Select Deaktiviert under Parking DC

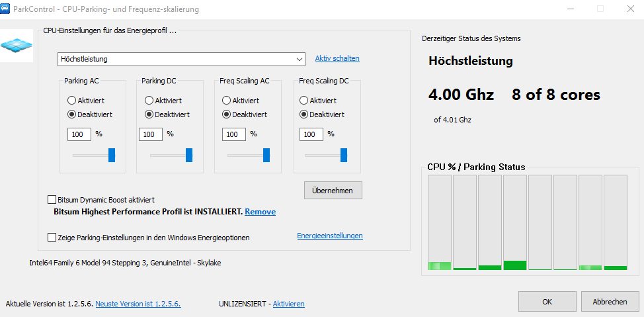point(149,114)
